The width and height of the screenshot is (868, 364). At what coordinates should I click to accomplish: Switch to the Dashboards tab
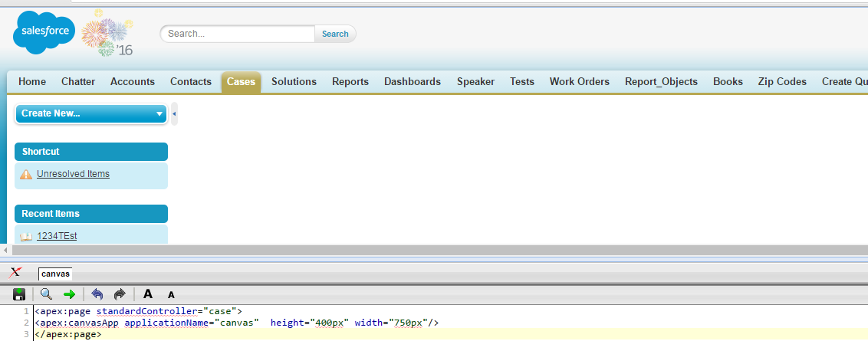pos(412,82)
